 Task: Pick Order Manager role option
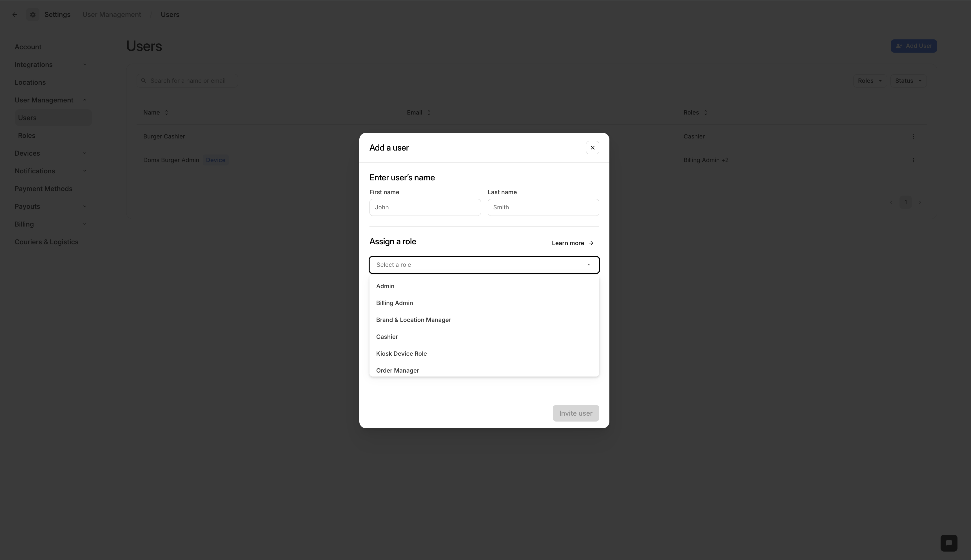tap(484, 369)
